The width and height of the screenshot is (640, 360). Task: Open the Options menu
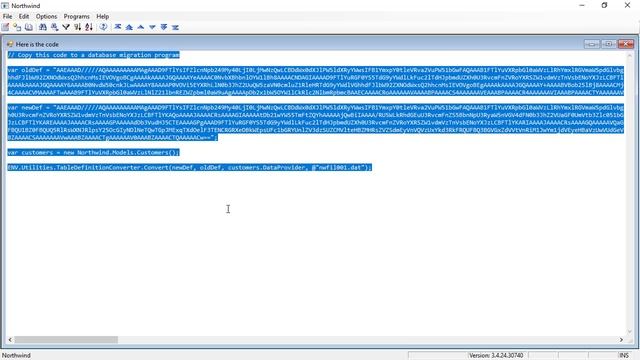[x=47, y=16]
